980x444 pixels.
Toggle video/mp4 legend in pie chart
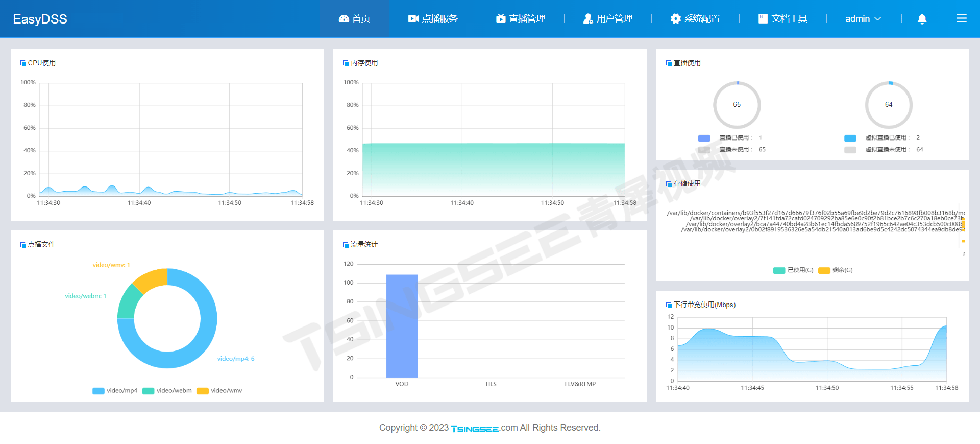(115, 391)
